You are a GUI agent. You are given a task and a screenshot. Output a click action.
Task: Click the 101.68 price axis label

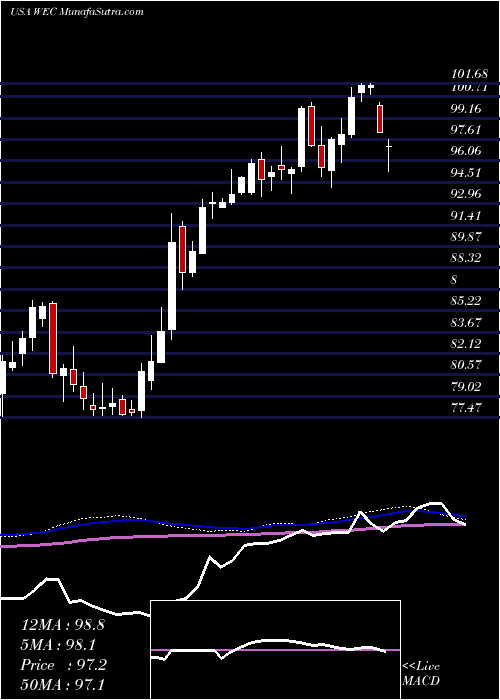point(469,73)
